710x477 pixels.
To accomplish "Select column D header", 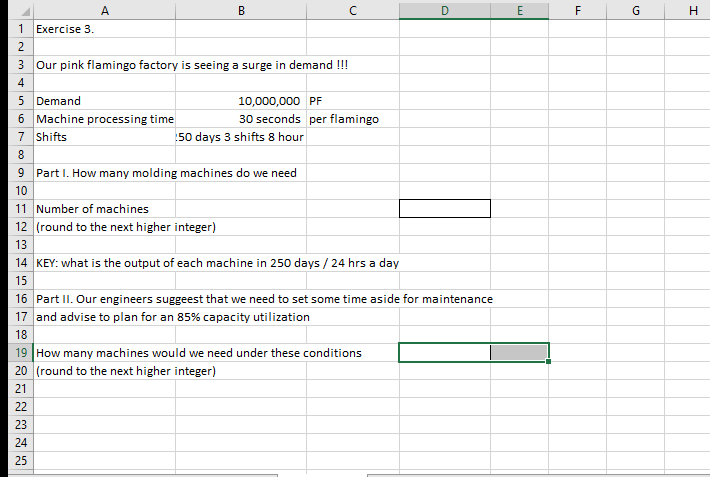I will click(x=445, y=10).
